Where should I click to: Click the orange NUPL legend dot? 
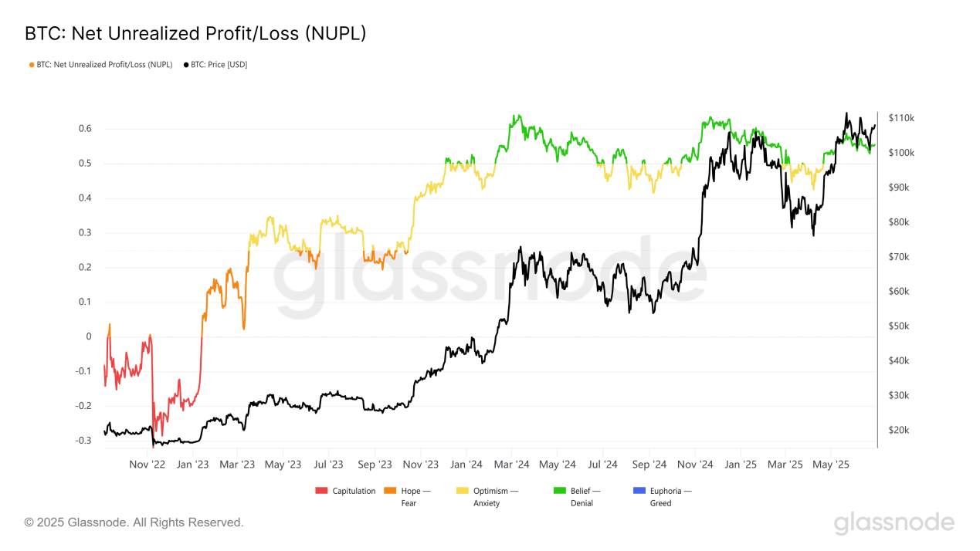point(32,65)
